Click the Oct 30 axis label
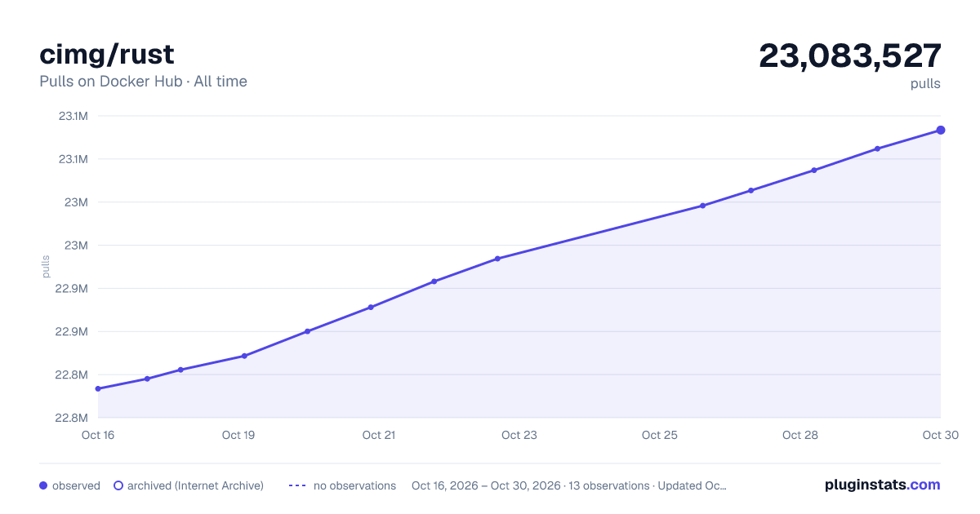980x514 pixels. click(x=939, y=435)
